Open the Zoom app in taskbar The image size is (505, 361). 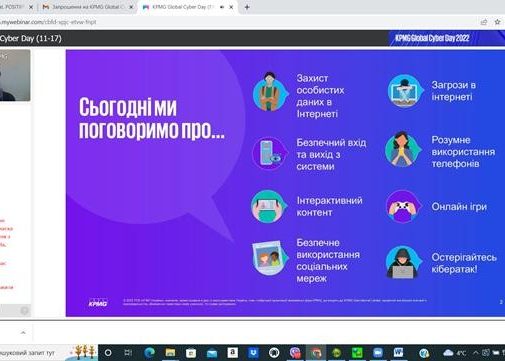tap(378, 352)
